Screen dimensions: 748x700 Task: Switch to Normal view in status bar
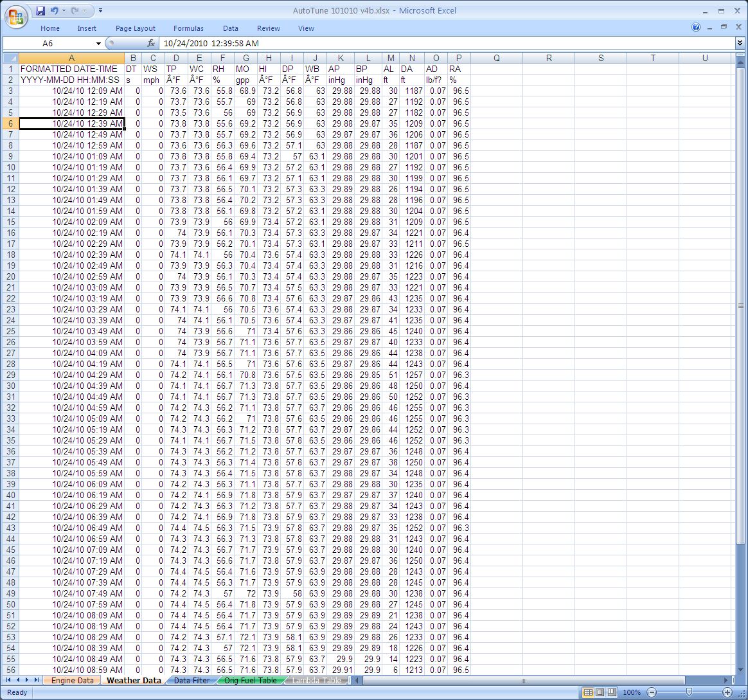click(x=587, y=692)
